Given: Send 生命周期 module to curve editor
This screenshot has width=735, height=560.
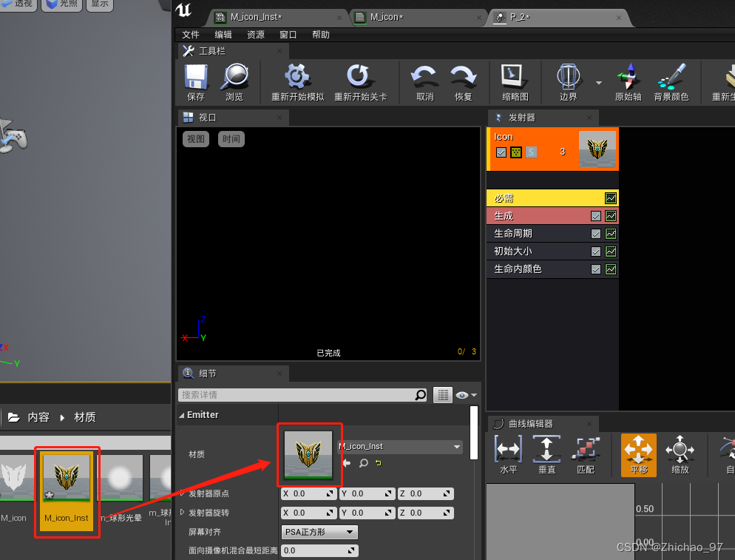Looking at the screenshot, I should [611, 234].
